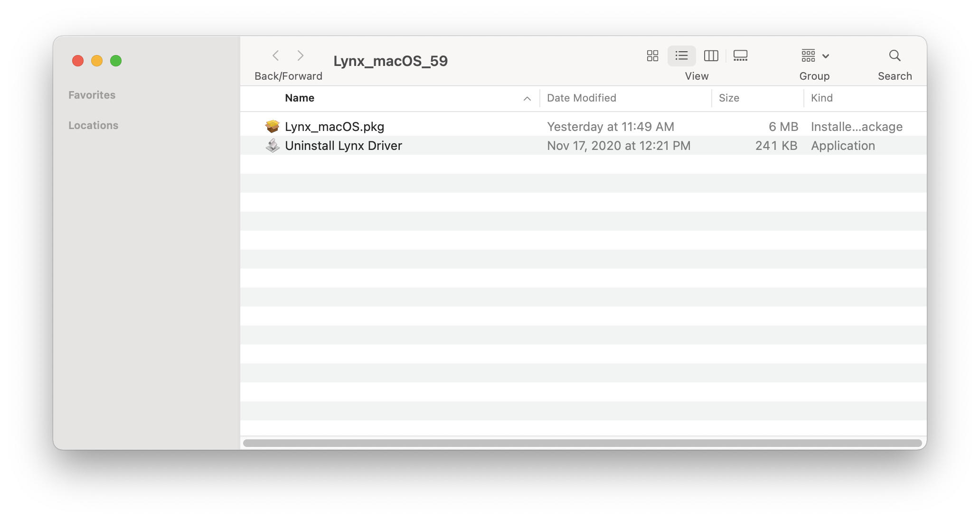The height and width of the screenshot is (520, 980).
Task: Select the Lynx_macOS.pkg package icon
Action: pos(272,126)
